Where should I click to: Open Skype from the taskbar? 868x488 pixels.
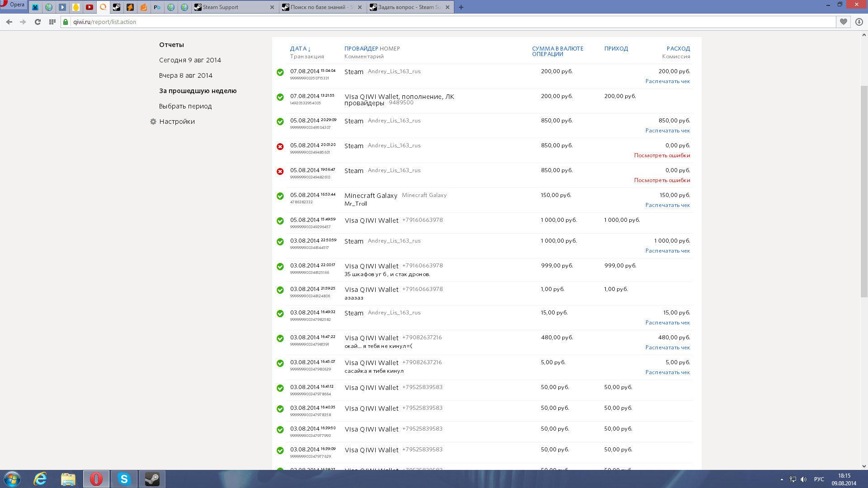click(124, 479)
